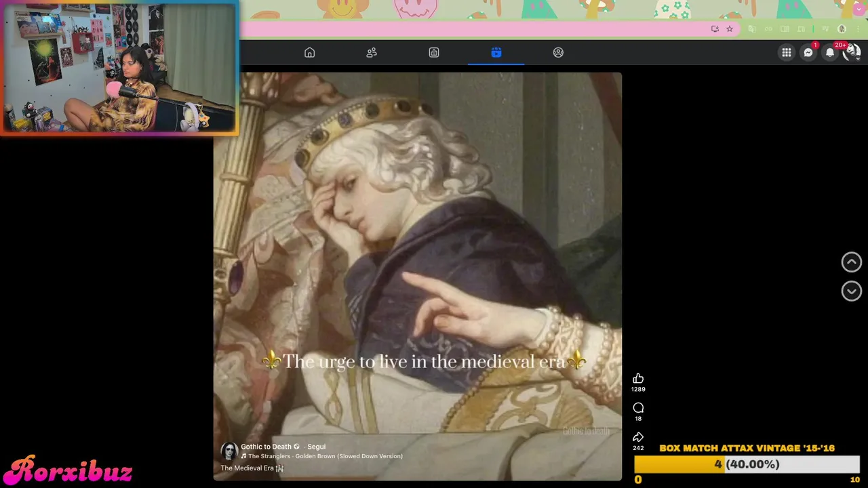Open Facebook Home tab

pos(309,52)
